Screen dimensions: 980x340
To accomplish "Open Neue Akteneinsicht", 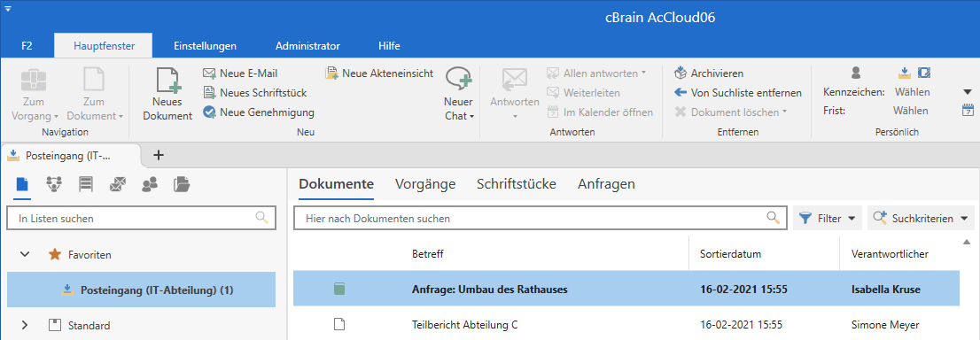I will (379, 73).
